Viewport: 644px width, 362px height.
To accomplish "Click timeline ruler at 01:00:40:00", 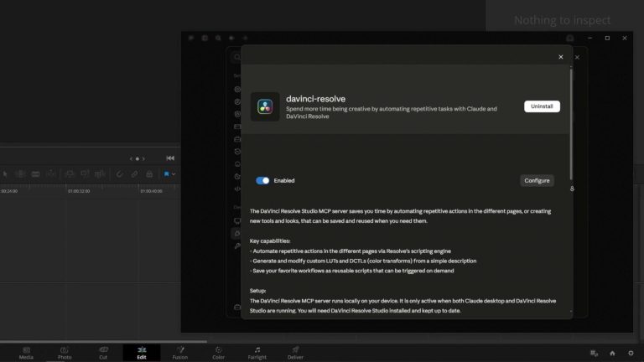I will point(152,191).
